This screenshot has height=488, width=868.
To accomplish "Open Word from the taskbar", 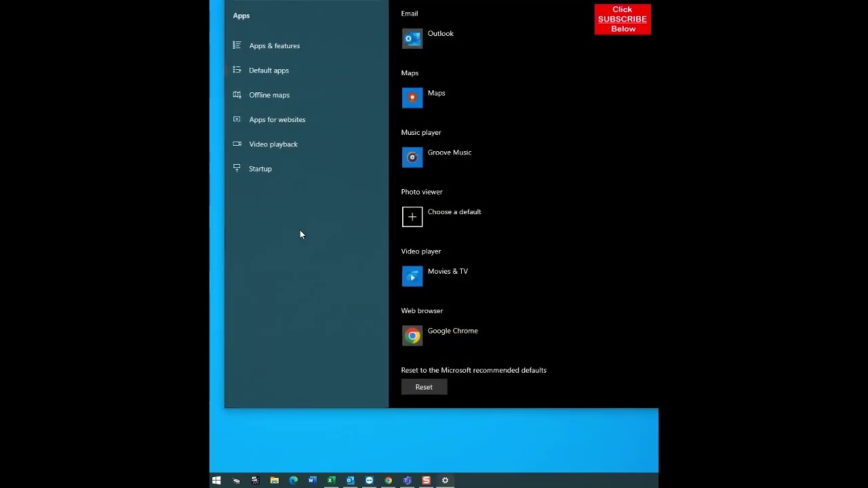I will click(x=312, y=480).
